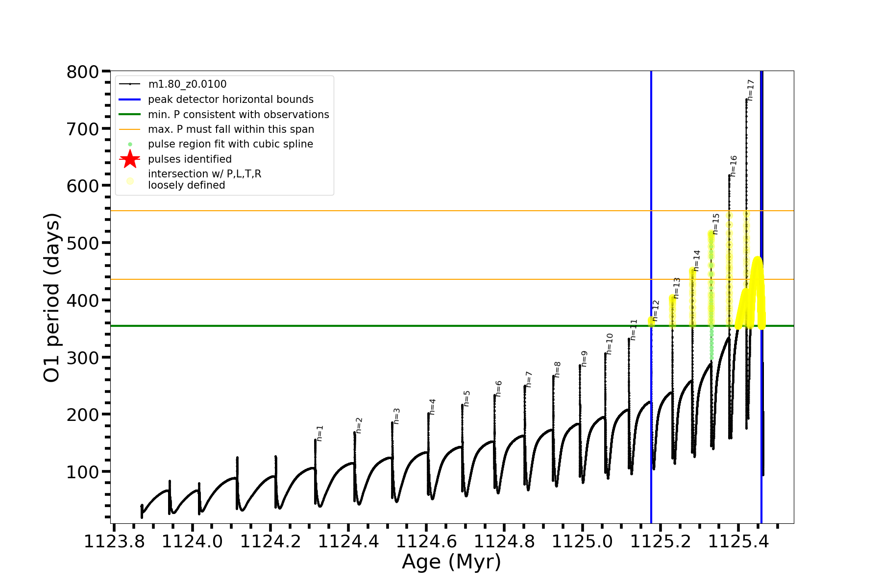The width and height of the screenshot is (882, 588).
Task: Select the n=10 pulse annotation
Action: coord(610,344)
